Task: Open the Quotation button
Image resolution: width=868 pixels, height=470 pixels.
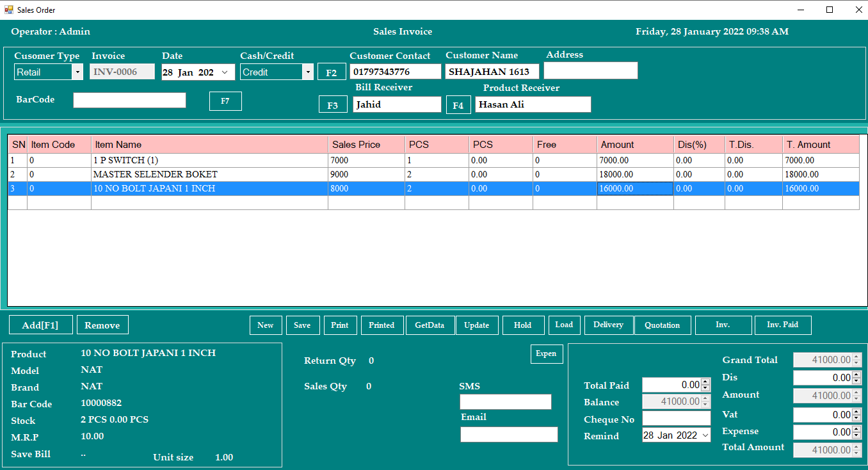Action: (x=662, y=325)
